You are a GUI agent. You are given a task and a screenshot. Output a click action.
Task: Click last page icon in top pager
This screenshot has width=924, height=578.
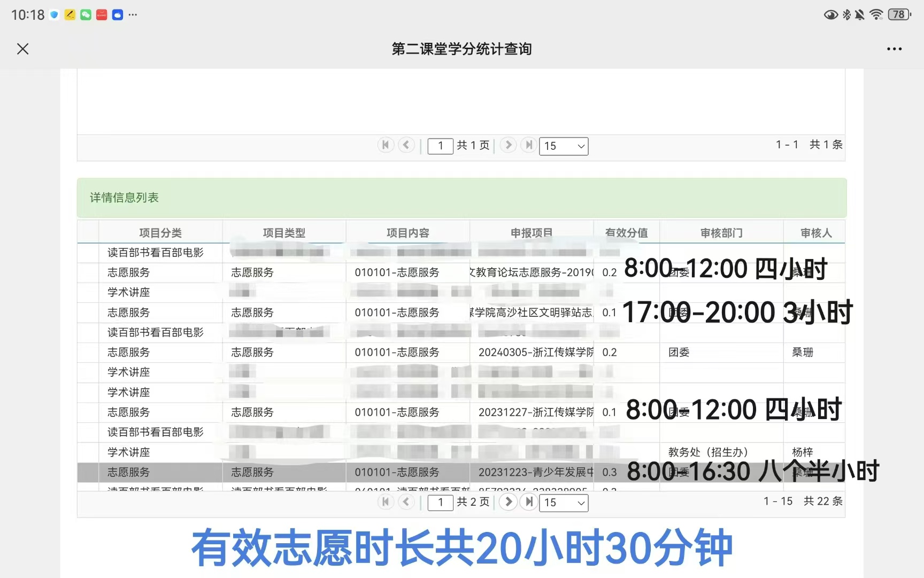point(529,145)
